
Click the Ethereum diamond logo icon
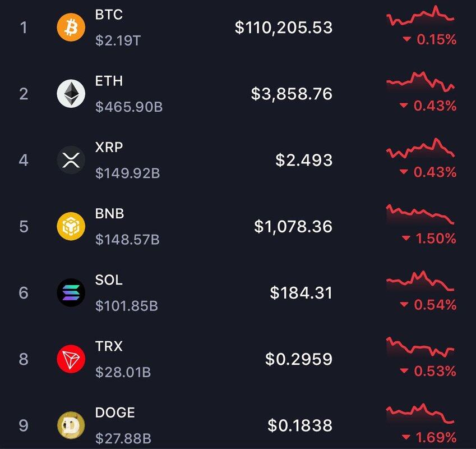[x=71, y=94]
